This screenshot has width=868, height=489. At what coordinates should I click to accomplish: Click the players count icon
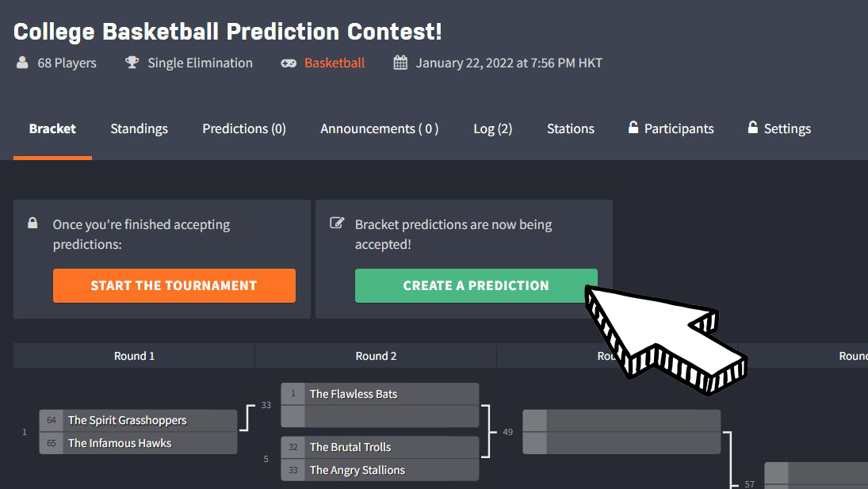(22, 63)
